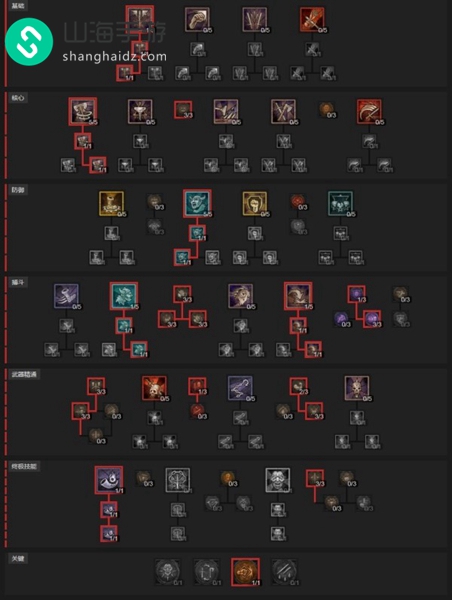
Task: Choose the red curved blade skill in 核心
Action: point(369,111)
